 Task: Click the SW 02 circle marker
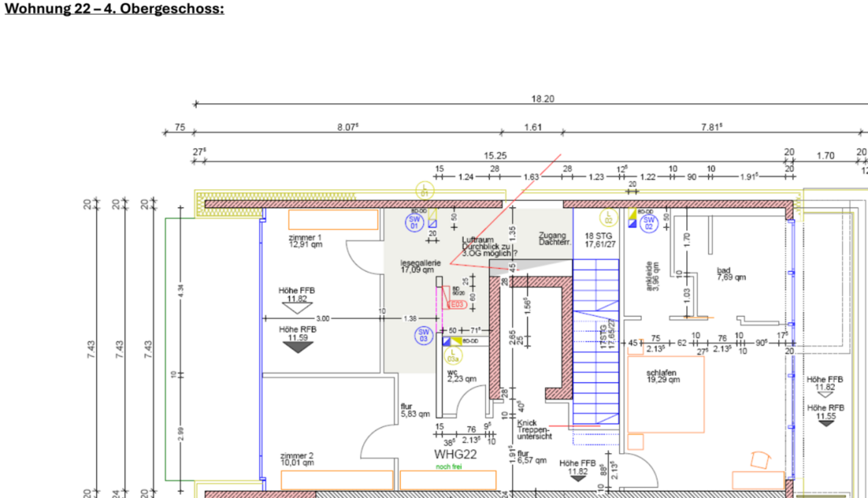point(649,222)
